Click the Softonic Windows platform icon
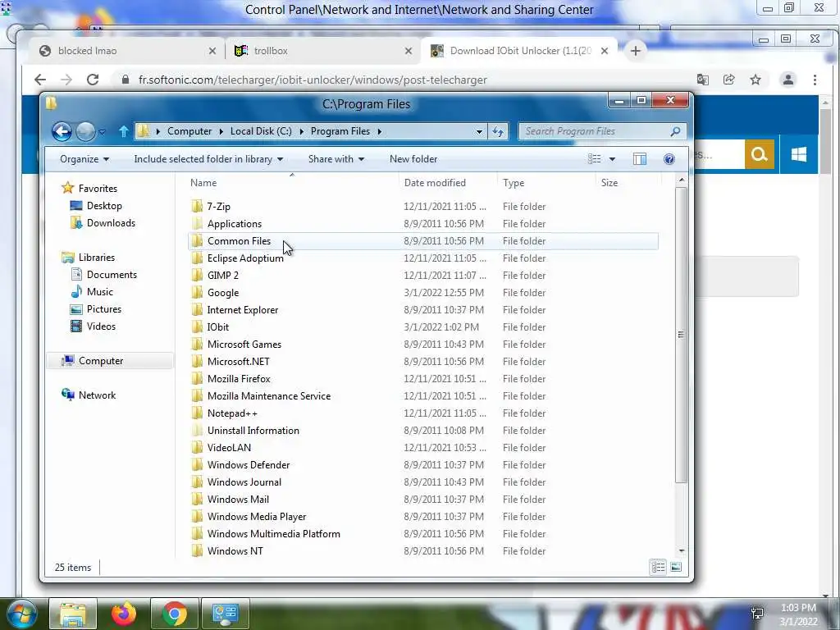 point(799,155)
